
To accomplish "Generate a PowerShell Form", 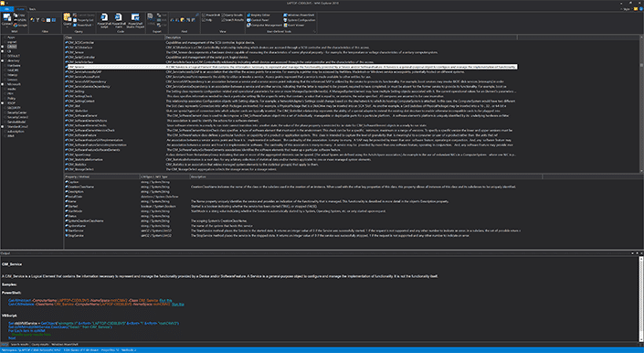I will (118, 20).
